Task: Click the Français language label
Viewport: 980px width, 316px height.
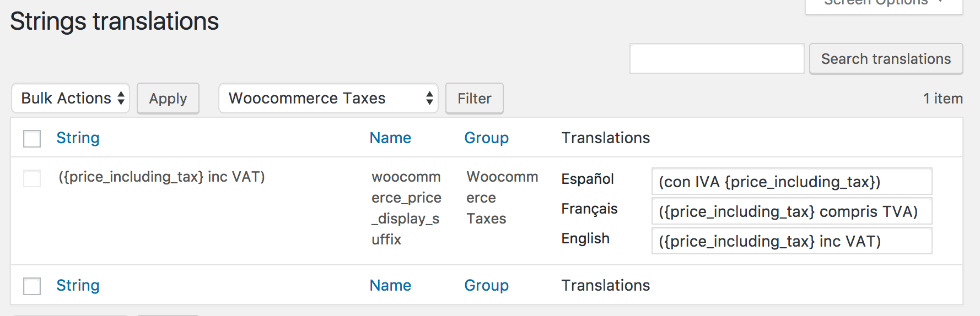Action: point(589,209)
